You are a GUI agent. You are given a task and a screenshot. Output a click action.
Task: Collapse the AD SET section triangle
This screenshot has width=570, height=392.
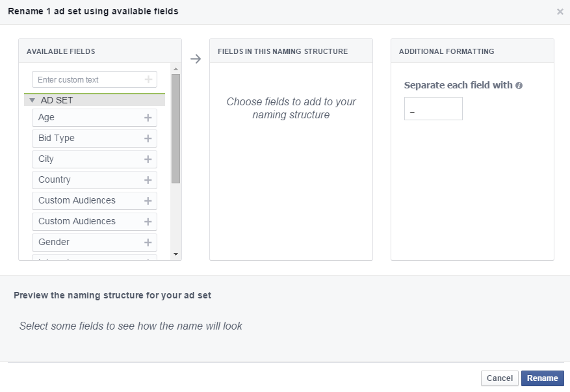[x=31, y=101]
